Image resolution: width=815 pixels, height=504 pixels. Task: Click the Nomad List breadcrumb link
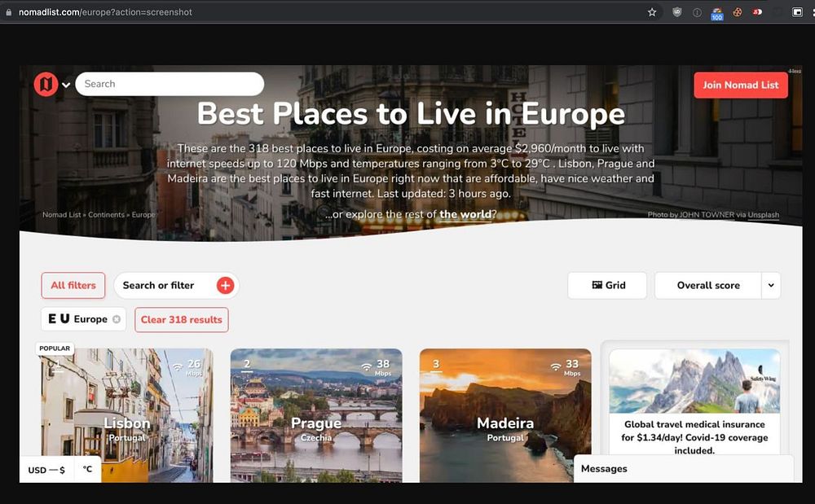pos(61,215)
